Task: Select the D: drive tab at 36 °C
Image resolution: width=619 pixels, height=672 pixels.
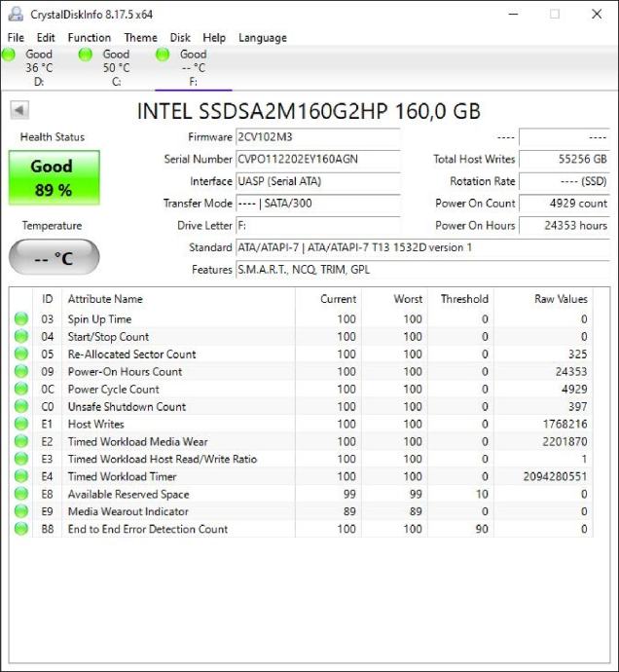Action: 39,68
